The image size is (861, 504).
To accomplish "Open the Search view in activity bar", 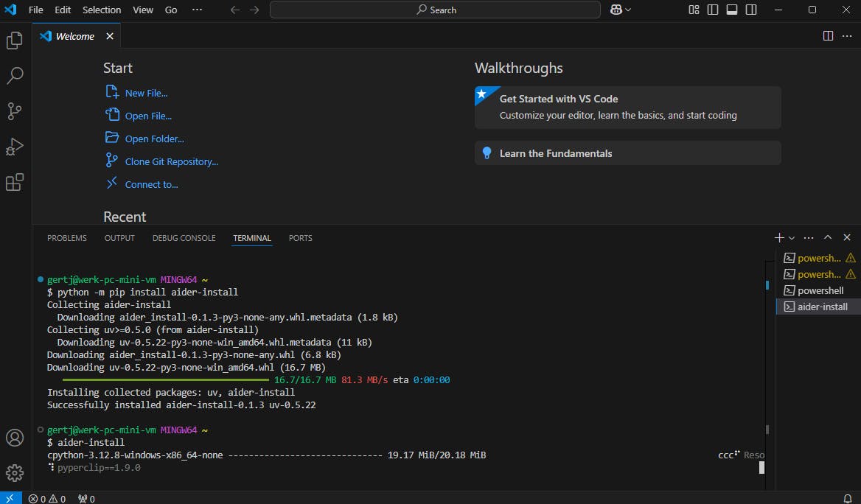I will click(15, 76).
